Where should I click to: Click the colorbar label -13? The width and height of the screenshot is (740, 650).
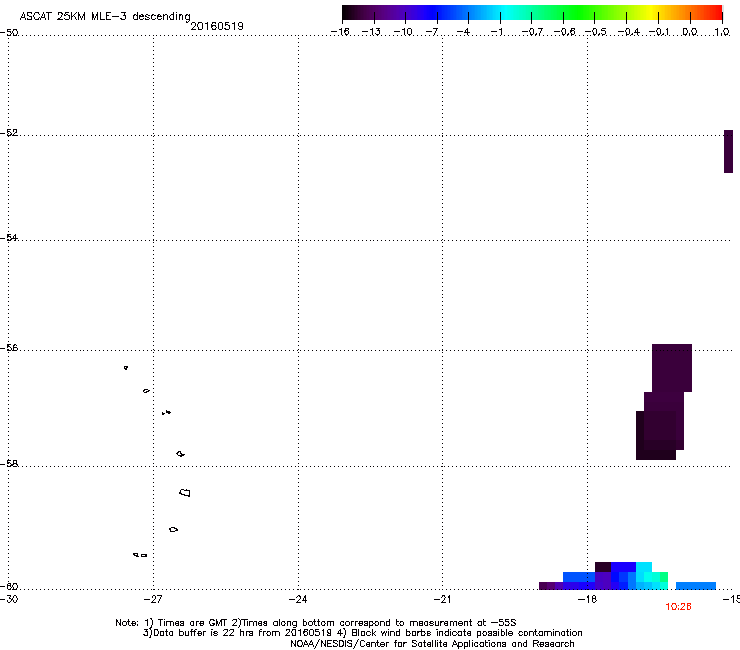click(x=371, y=32)
